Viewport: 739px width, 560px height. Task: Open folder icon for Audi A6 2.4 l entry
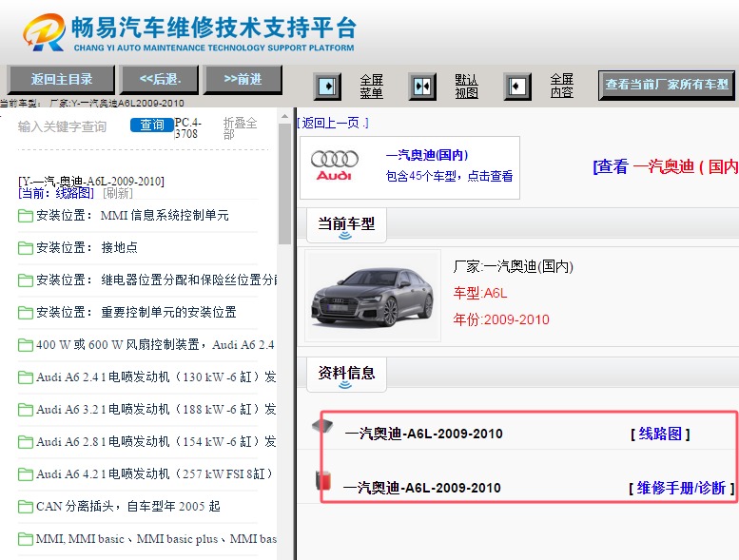(25, 377)
